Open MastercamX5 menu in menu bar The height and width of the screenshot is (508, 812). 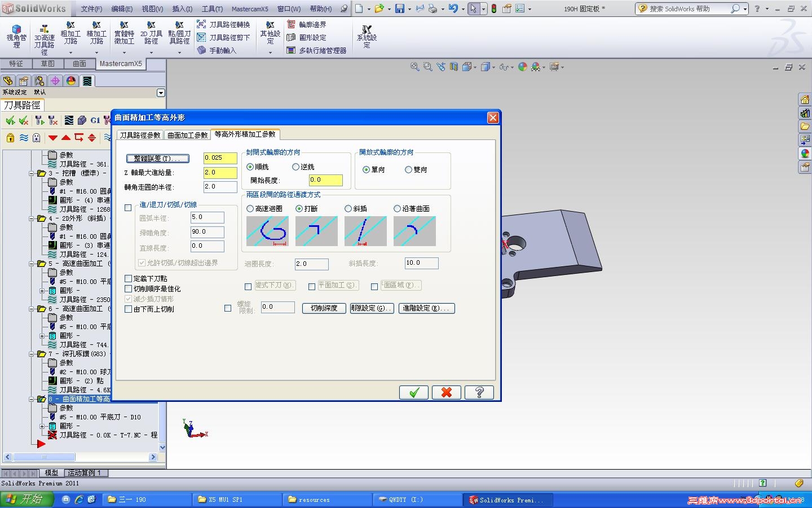point(250,8)
